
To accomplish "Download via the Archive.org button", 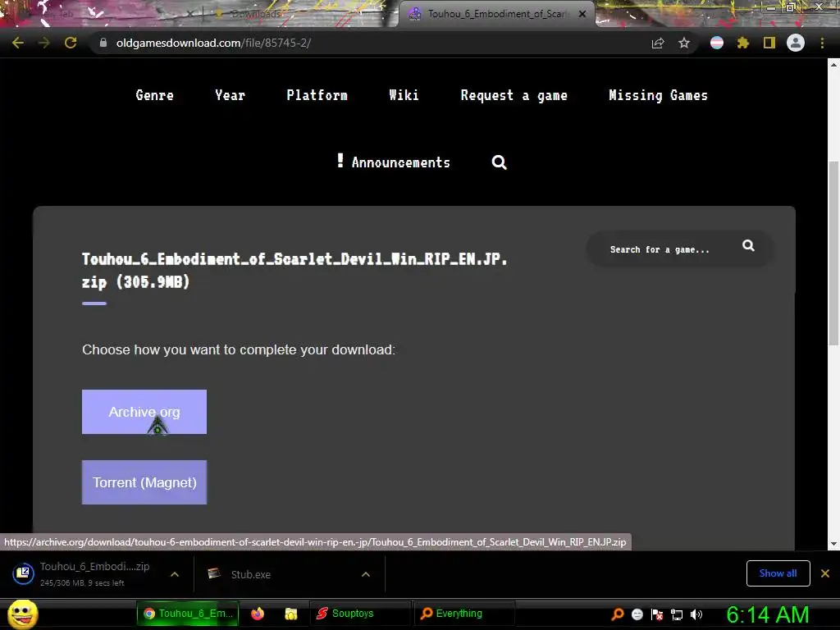I will [144, 412].
